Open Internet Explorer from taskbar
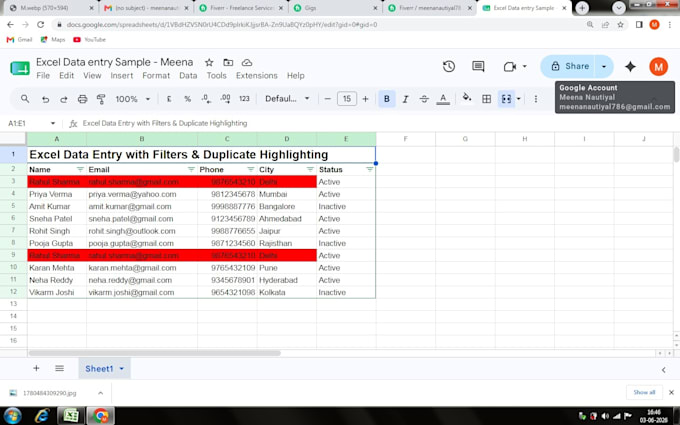The width and height of the screenshot is (680, 425). [42, 416]
